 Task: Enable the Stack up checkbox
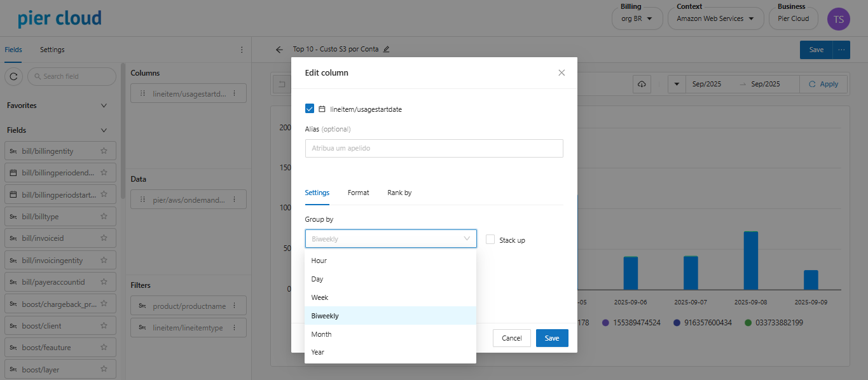tap(490, 240)
